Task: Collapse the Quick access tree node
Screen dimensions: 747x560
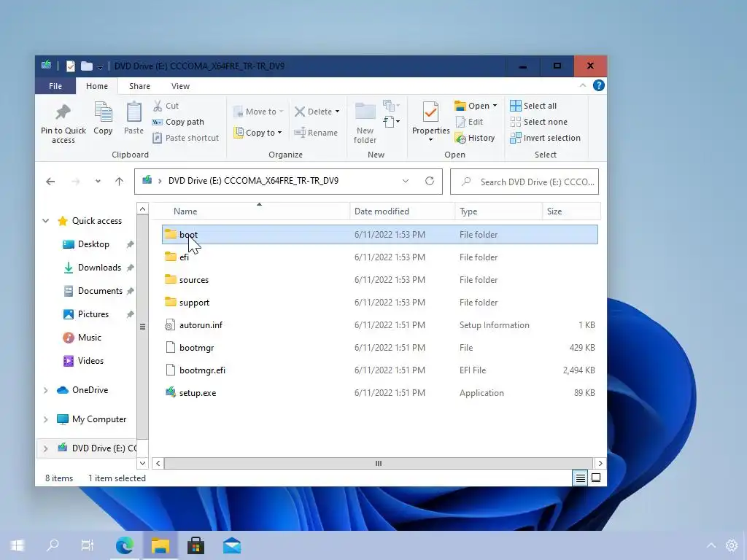Action: click(46, 221)
